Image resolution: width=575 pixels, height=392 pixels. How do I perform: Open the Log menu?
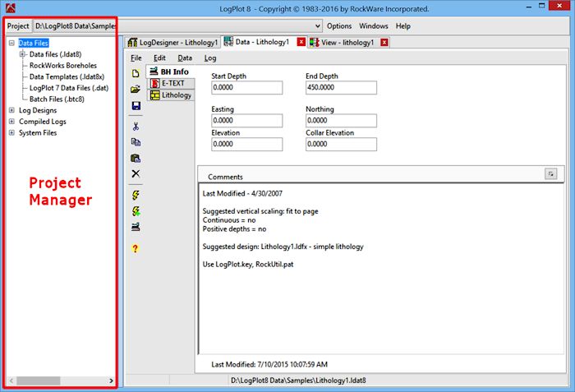[210, 58]
